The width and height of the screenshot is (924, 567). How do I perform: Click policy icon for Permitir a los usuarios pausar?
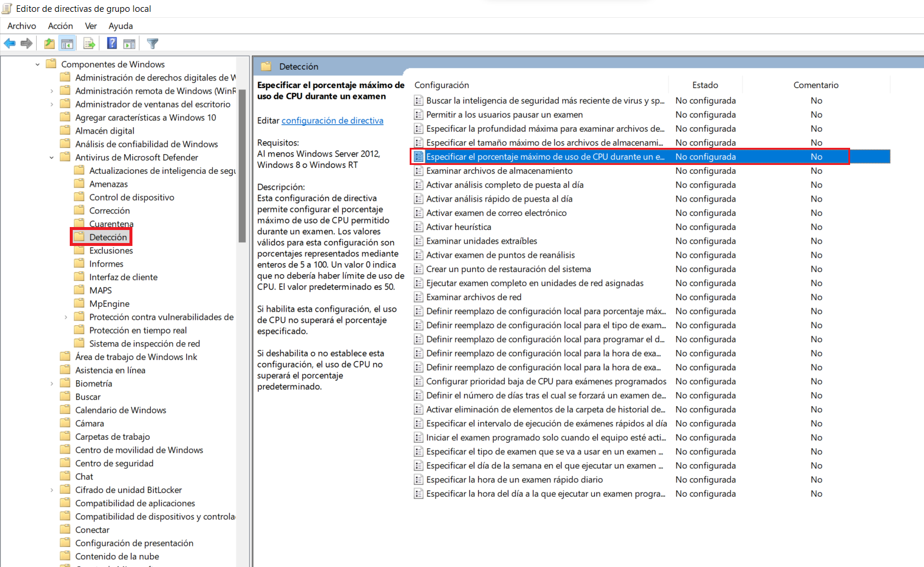pyautogui.click(x=419, y=115)
